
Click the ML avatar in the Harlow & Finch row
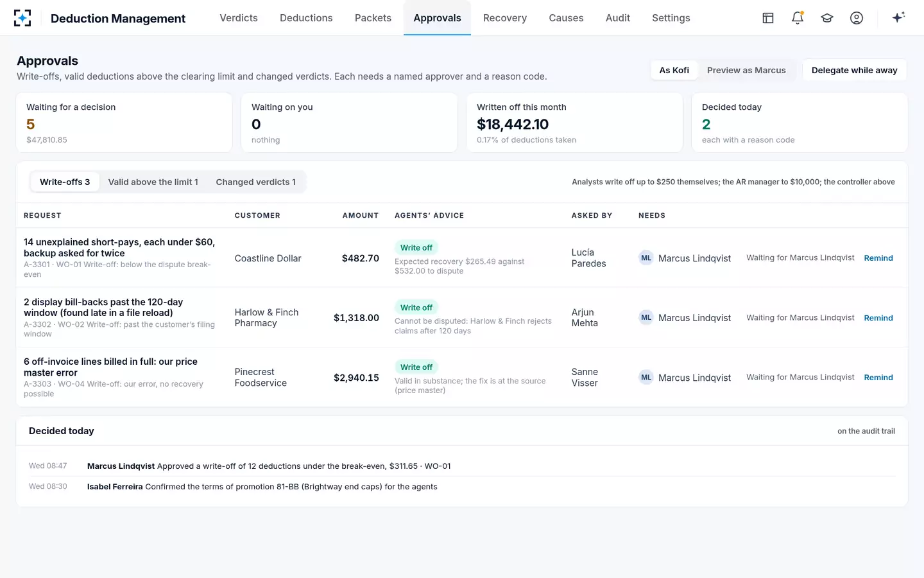click(x=646, y=318)
